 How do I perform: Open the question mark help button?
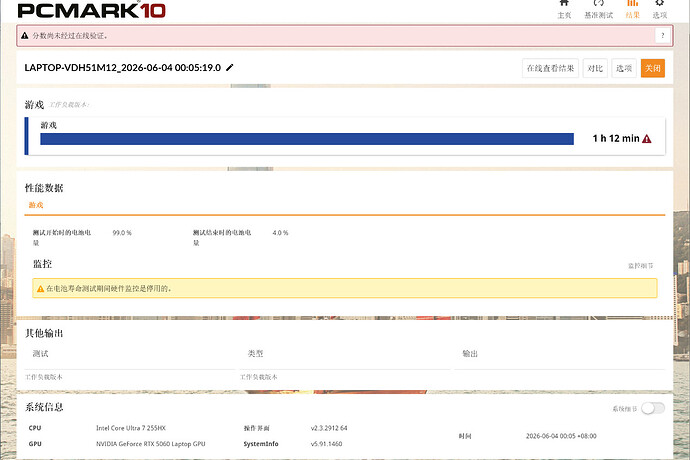point(663,36)
